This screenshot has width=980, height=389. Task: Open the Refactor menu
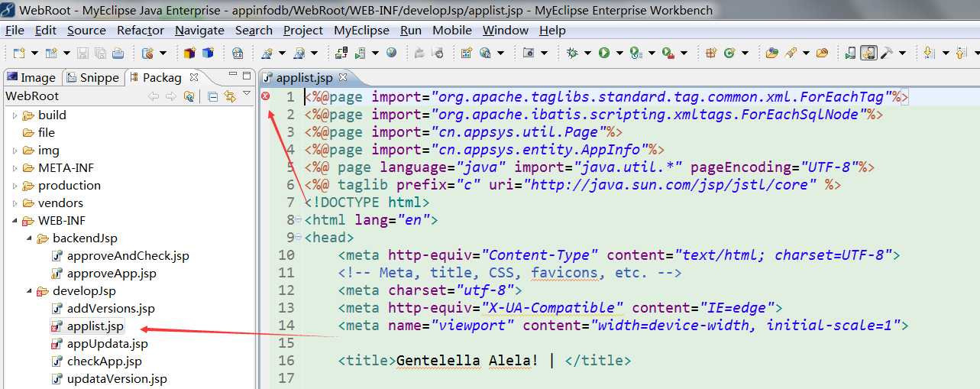click(x=141, y=31)
